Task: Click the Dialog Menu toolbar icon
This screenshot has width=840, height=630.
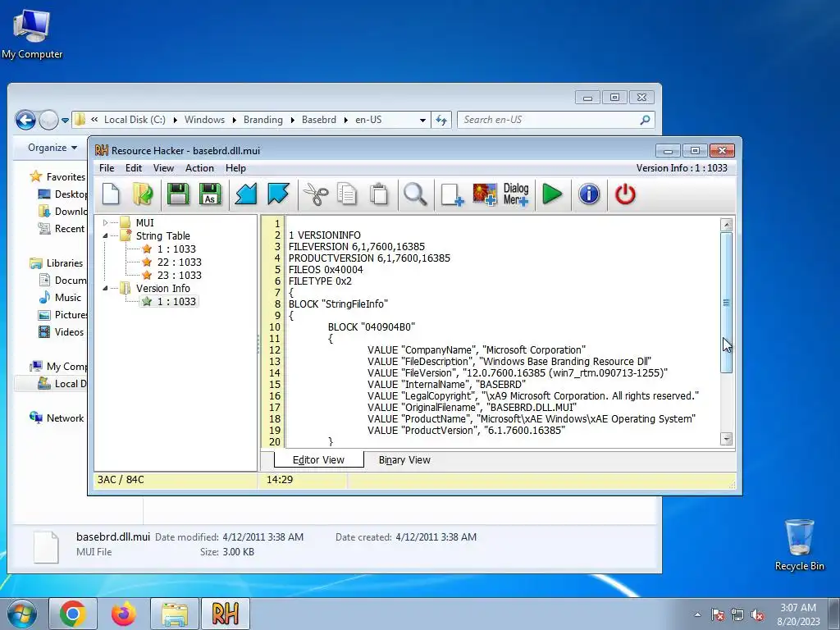Action: click(x=516, y=194)
